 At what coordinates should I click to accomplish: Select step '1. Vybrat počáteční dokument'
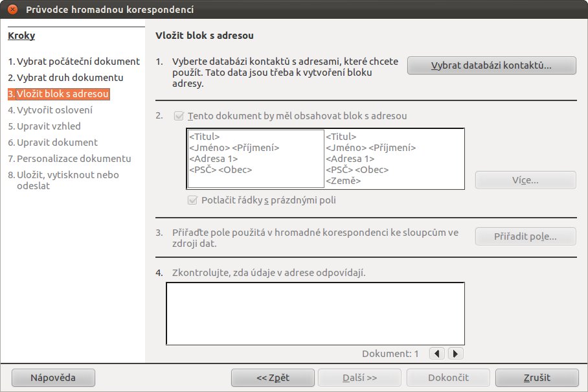pyautogui.click(x=74, y=61)
